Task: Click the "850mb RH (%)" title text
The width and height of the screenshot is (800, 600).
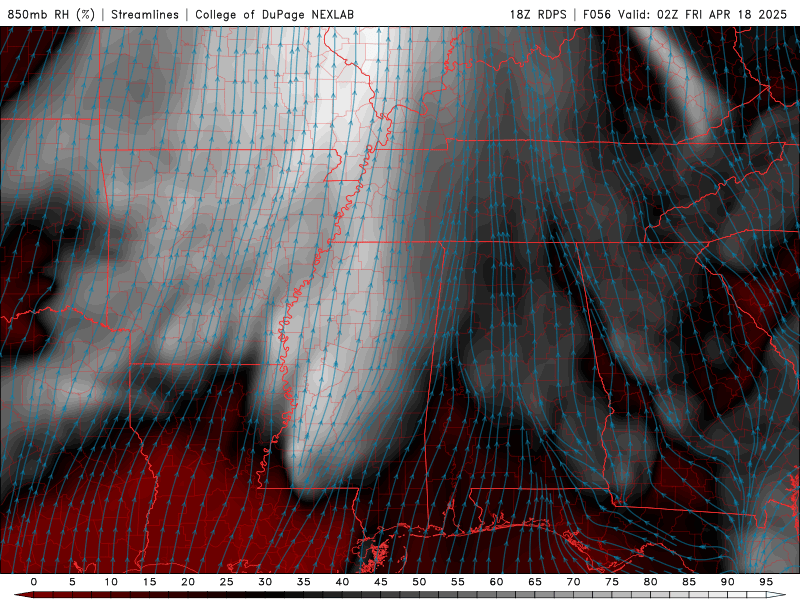Action: (x=51, y=14)
